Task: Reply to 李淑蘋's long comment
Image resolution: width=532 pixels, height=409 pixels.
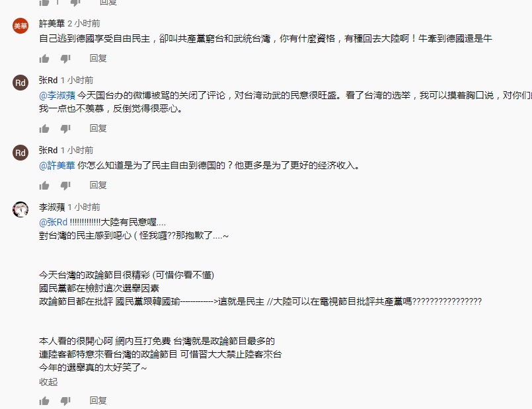Action: [98, 400]
